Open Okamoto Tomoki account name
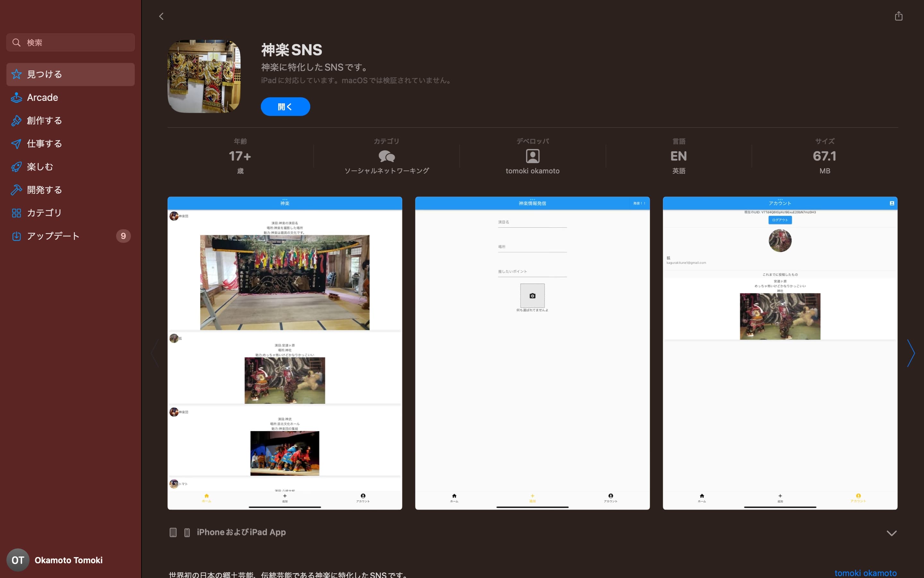 [x=69, y=560]
